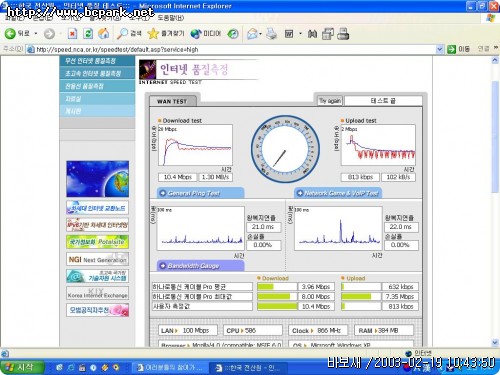Open the Edit button dropdown arrow
500x375 pixels.
point(300,34)
